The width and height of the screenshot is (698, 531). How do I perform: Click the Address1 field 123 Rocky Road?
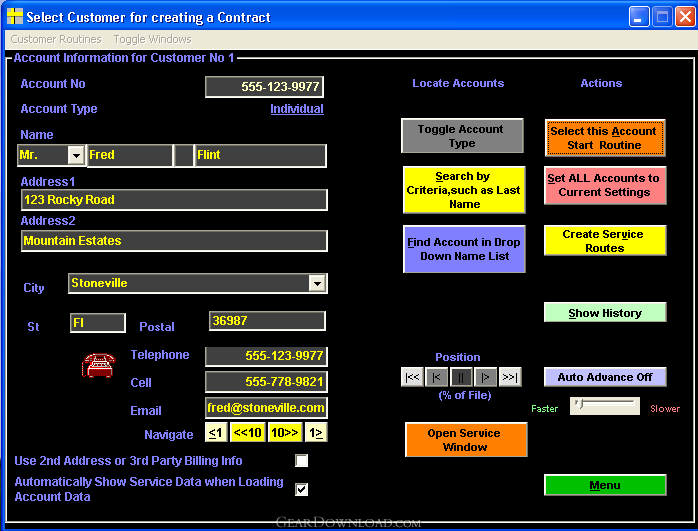[x=174, y=200]
